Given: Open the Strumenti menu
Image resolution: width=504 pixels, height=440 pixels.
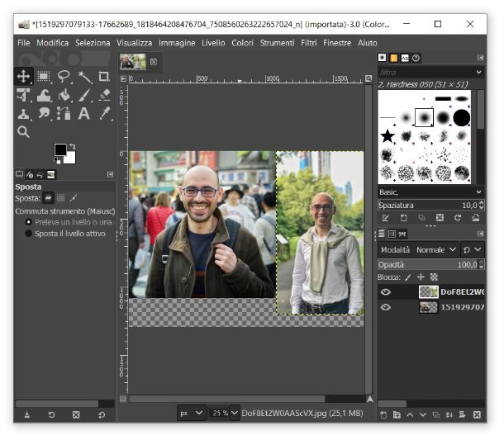Looking at the screenshot, I should click(277, 43).
